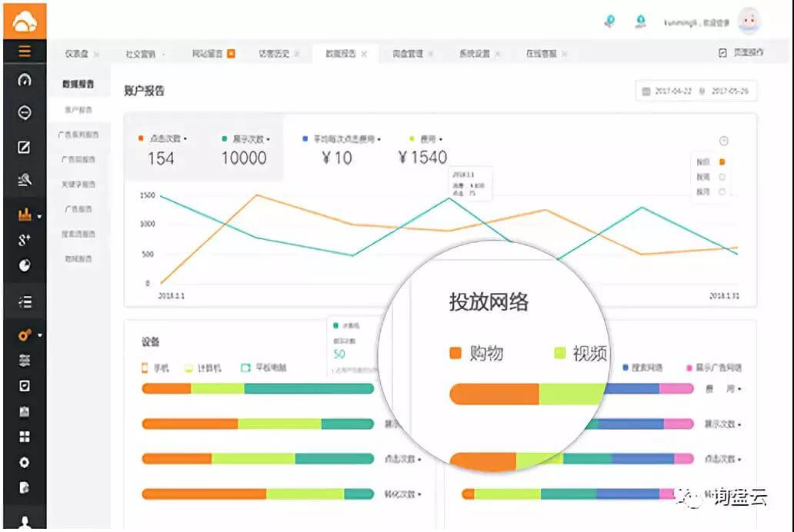Screen dimensions: 794x532
Task: Click the 页面操作 button
Action: coord(742,52)
